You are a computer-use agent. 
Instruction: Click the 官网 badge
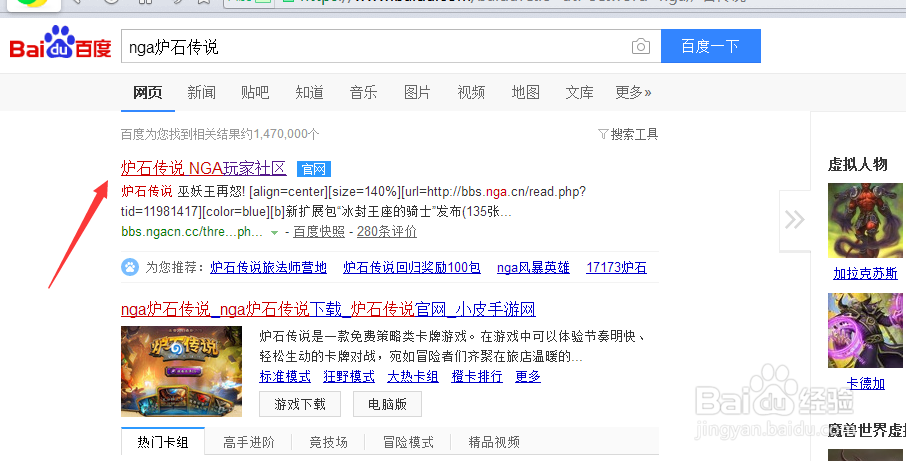coord(314,169)
